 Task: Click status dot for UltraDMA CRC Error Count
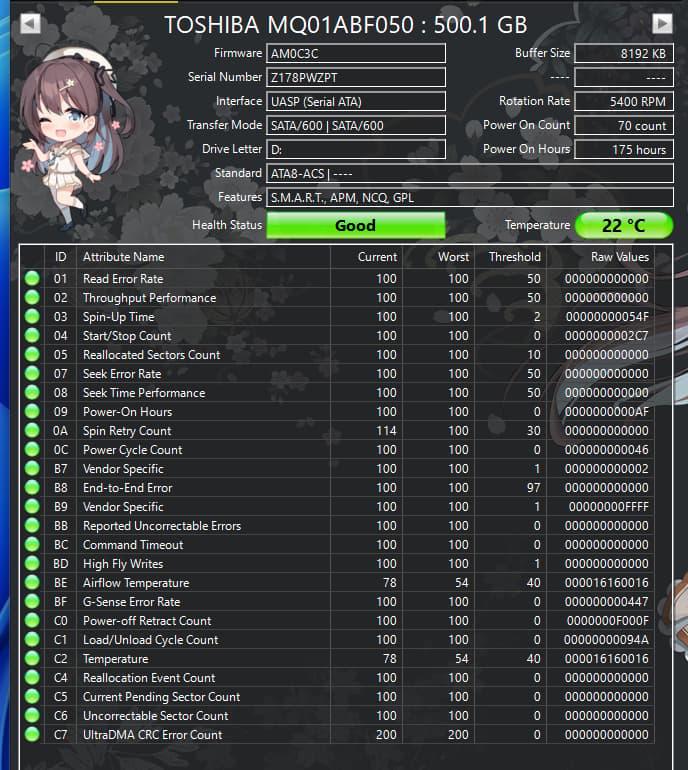tap(32, 735)
